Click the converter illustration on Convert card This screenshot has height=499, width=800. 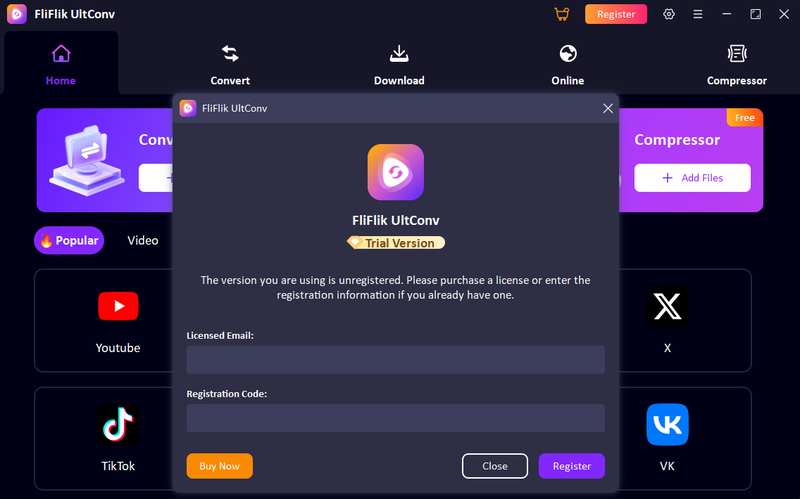coord(87,161)
